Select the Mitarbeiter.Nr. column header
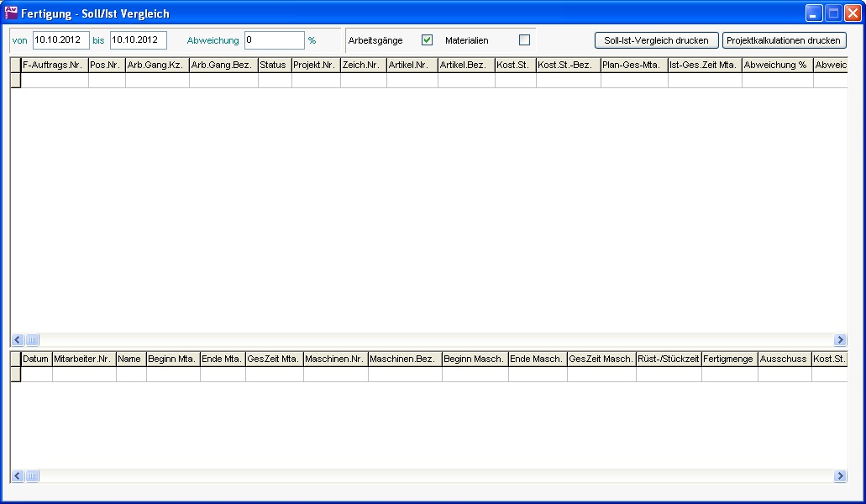 (83, 359)
